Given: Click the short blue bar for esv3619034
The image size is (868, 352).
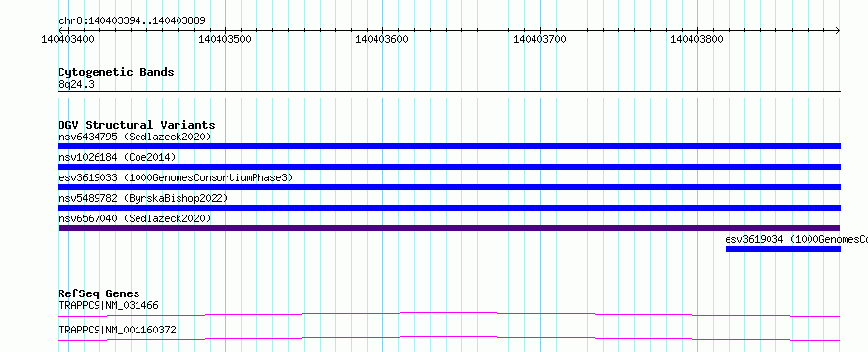Looking at the screenshot, I should [783, 249].
